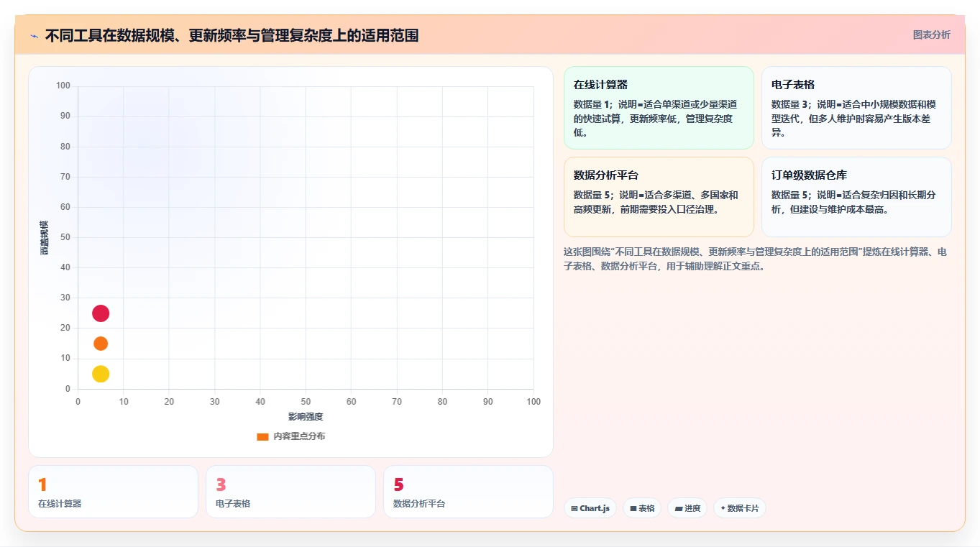Toggle the 内容重点分布 legend item
The width and height of the screenshot is (980, 547).
coord(290,436)
